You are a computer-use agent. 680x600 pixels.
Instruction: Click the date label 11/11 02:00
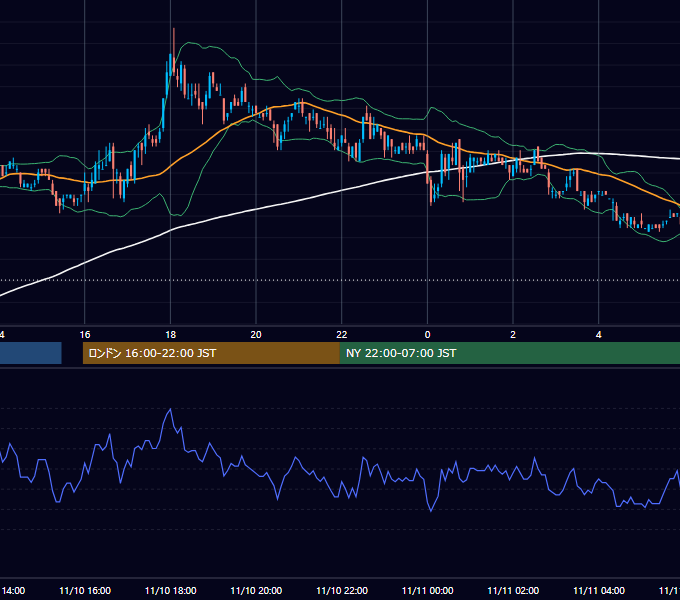click(513, 590)
